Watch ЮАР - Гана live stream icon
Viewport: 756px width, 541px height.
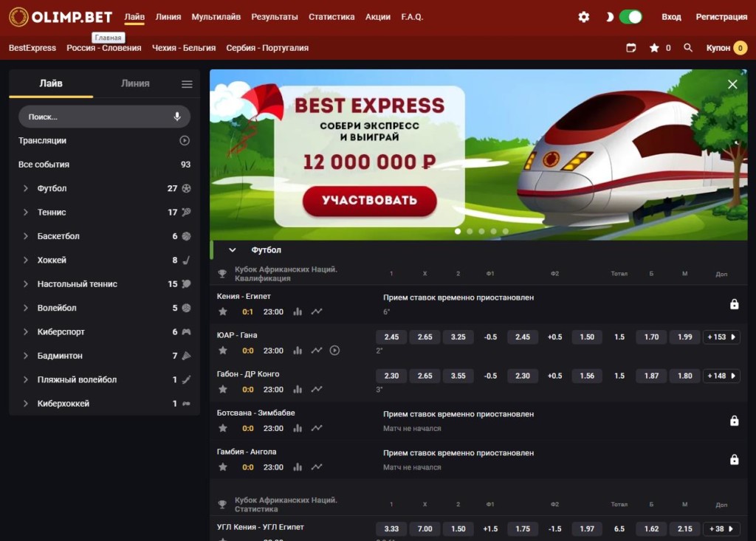(x=334, y=351)
